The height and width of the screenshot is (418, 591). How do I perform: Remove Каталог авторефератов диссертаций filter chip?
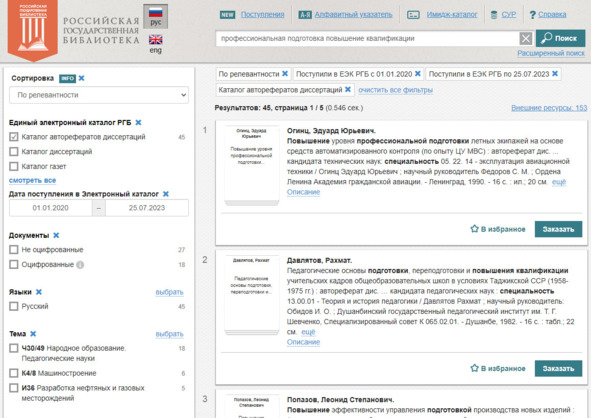[348, 90]
